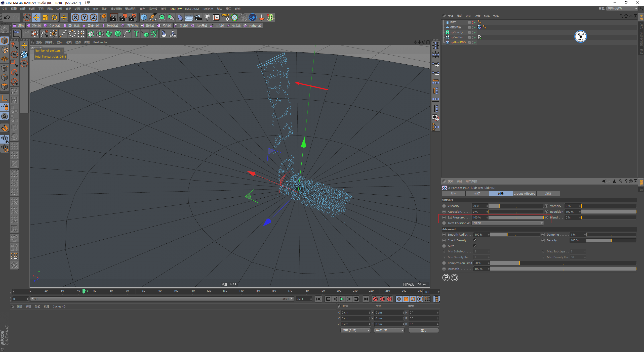Add a Cube primitive object
This screenshot has width=644, height=352.
tap(144, 17)
